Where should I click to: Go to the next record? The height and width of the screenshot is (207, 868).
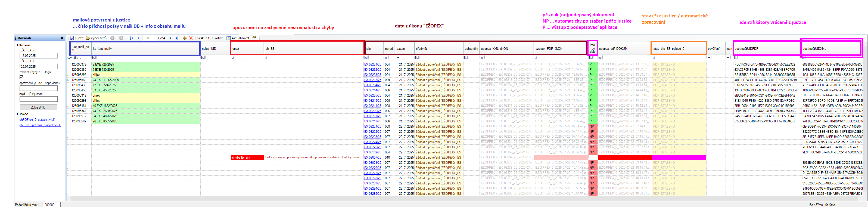(x=170, y=38)
